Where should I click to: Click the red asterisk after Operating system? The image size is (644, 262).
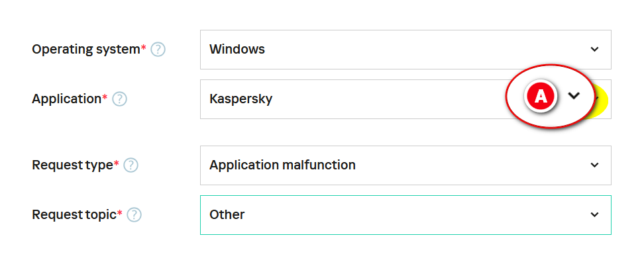[x=144, y=48]
